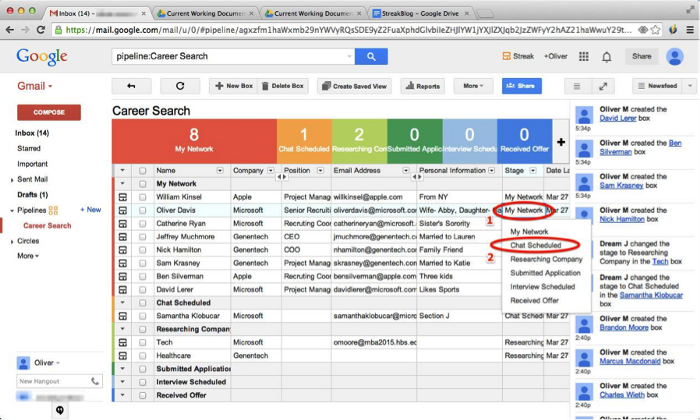Collapse the Chat Scheduled group
This screenshot has height=420, width=700.
point(122,303)
